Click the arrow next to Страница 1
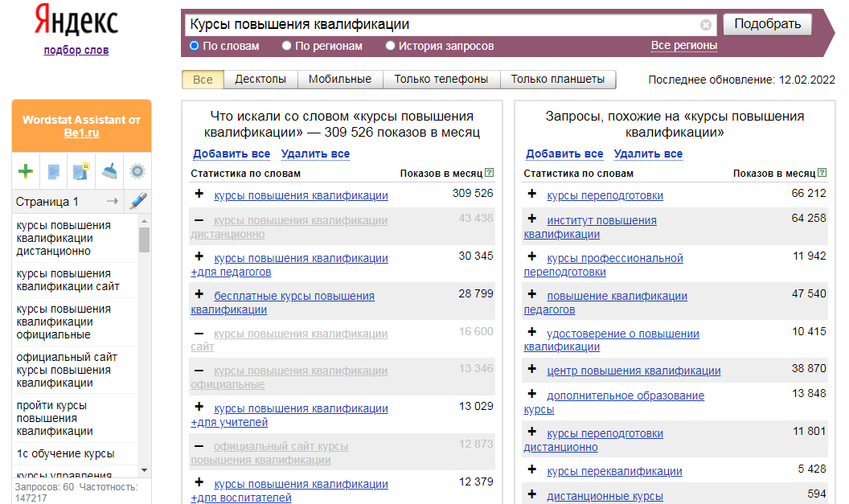This screenshot has height=504, width=849. [x=112, y=202]
